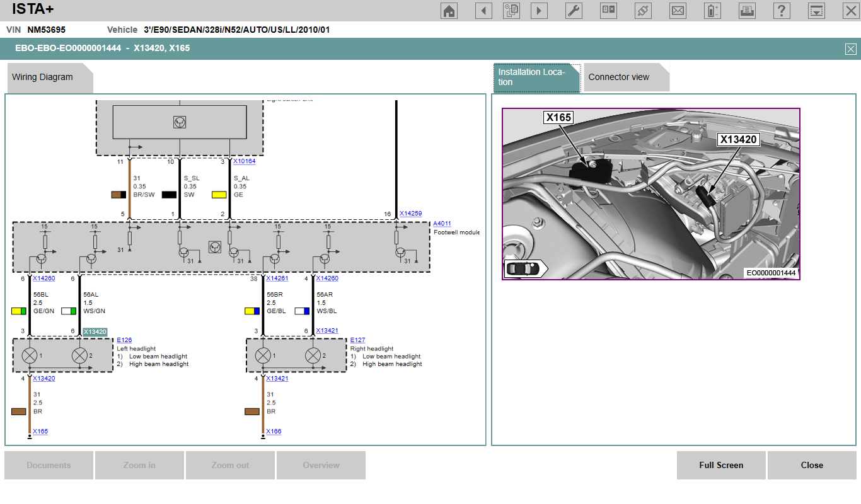Navigate back with the left arrow icon
861x504 pixels.
pyautogui.click(x=483, y=11)
